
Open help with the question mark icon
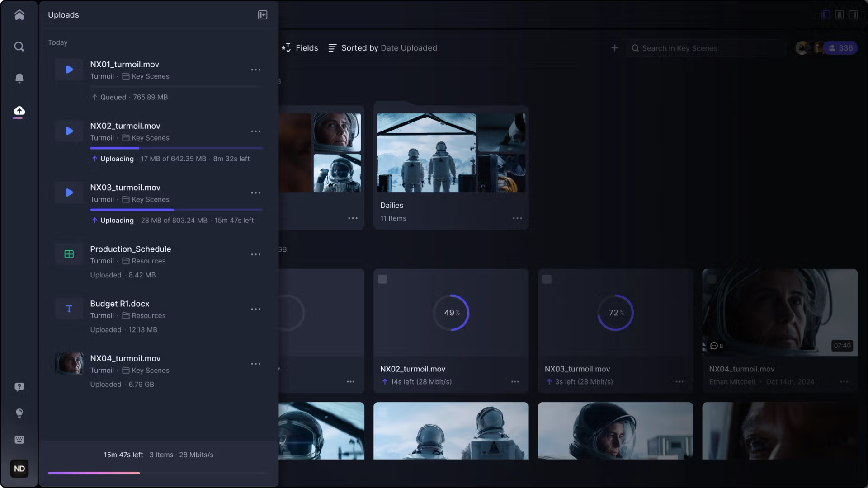point(19,386)
